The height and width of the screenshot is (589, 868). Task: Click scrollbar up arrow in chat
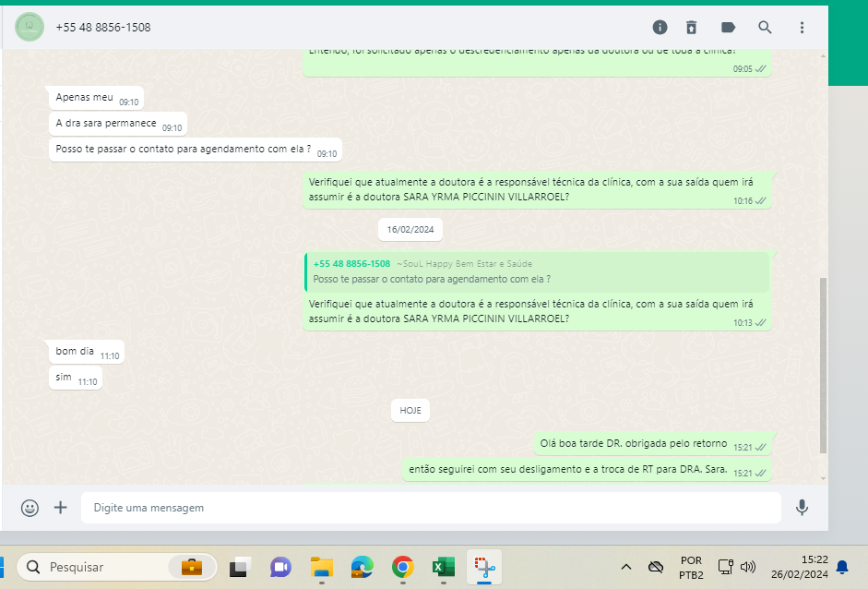[x=823, y=56]
